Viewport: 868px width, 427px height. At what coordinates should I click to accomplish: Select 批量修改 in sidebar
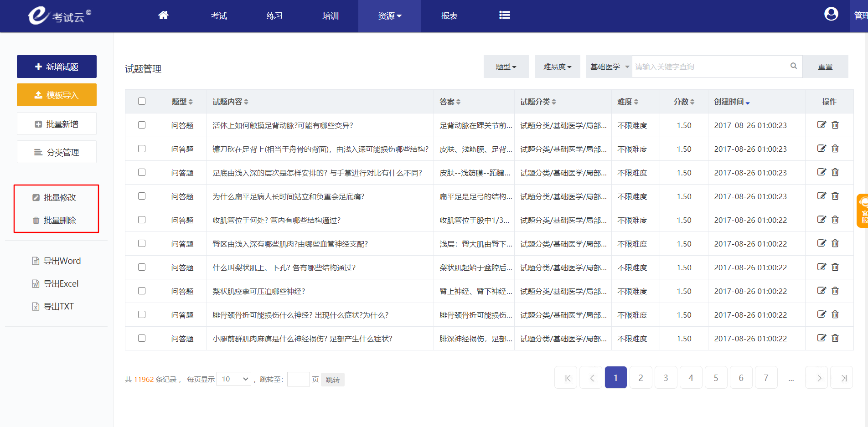tap(55, 197)
